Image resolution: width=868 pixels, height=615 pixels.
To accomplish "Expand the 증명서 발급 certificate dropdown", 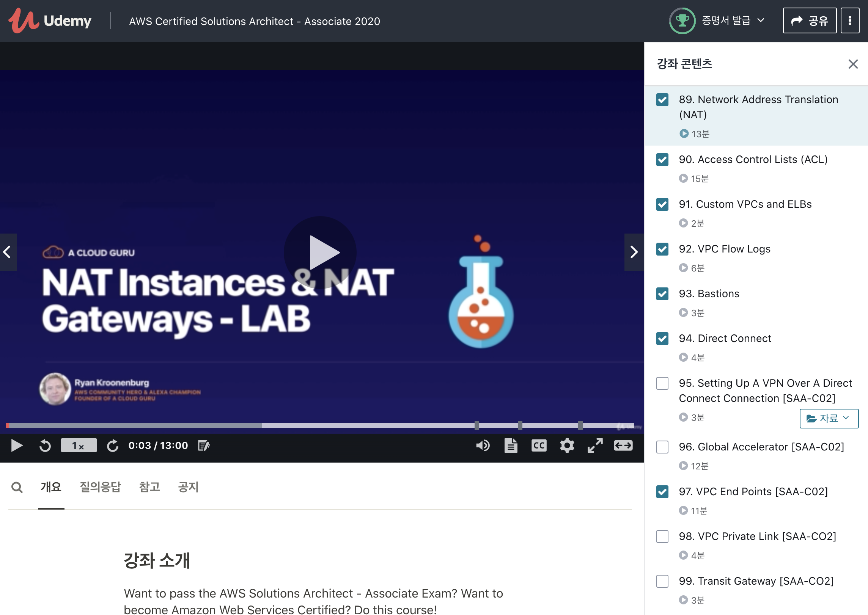I will coord(732,20).
